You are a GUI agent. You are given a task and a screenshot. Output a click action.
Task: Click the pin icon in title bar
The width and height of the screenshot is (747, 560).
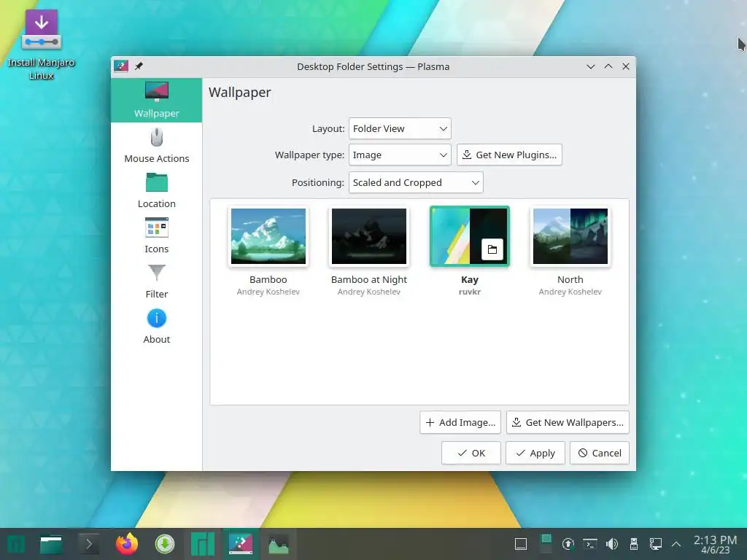coord(139,66)
